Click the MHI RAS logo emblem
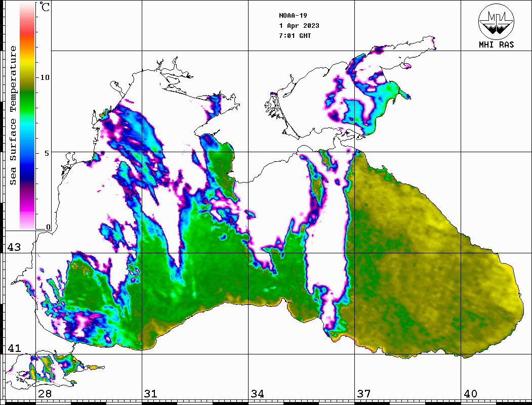Image resolution: width=532 pixels, height=405 pixels. [x=496, y=21]
